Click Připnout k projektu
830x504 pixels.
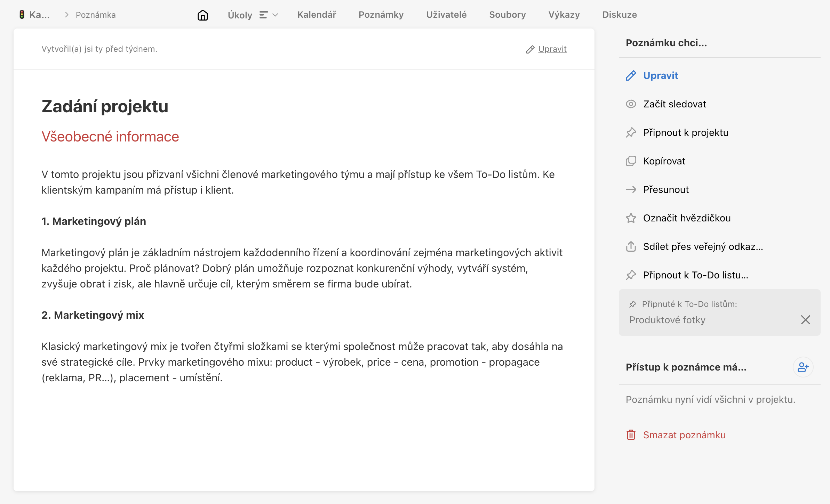686,132
